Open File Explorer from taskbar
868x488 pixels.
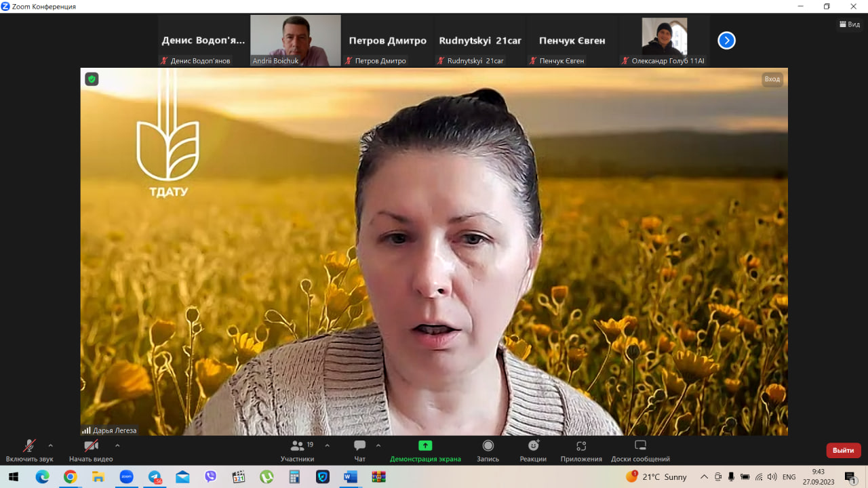coord(98,476)
